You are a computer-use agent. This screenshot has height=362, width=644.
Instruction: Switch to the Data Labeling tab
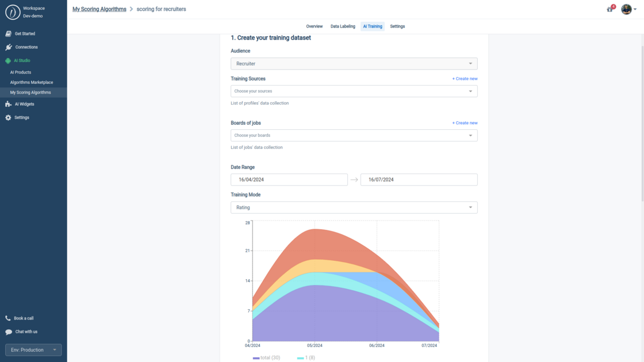tap(343, 26)
